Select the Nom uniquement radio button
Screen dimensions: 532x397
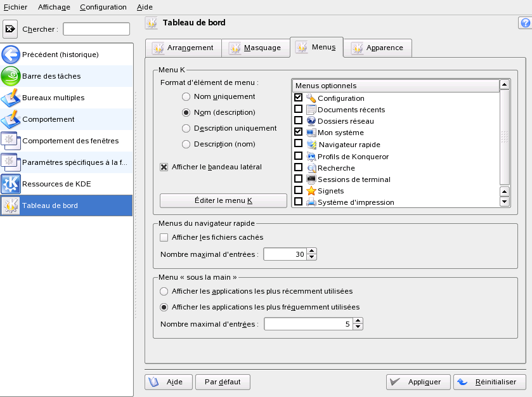pyautogui.click(x=186, y=96)
